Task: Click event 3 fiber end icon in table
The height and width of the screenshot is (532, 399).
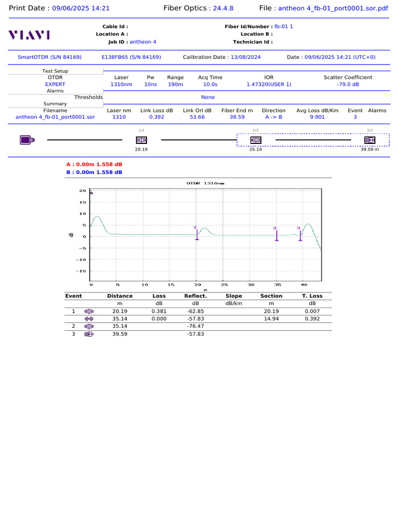Action: [x=89, y=334]
